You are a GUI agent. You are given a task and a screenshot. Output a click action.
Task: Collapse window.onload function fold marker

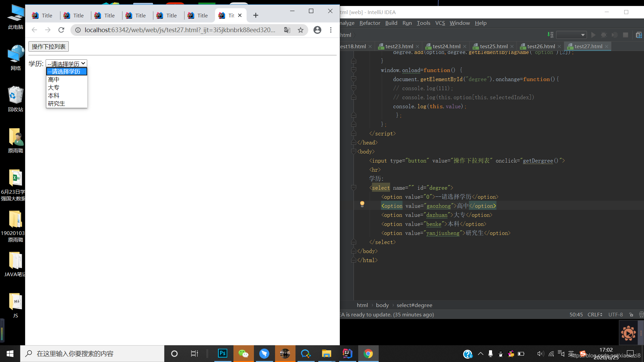point(354,70)
